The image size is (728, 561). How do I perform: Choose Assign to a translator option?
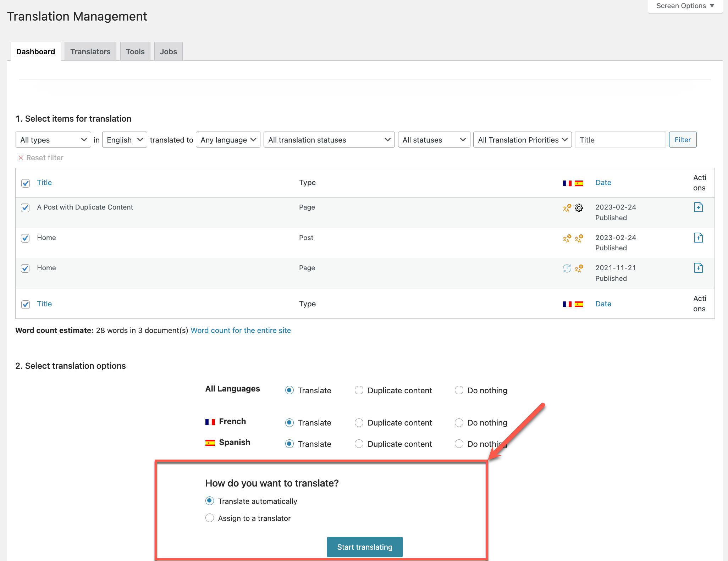(209, 518)
